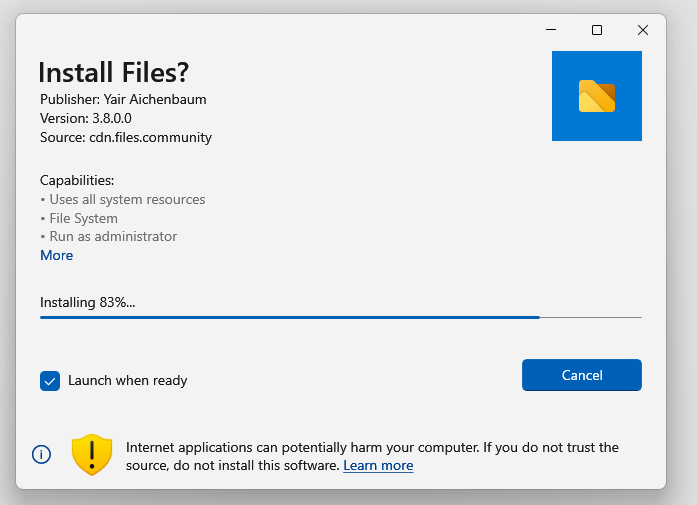Click the Files app logo tile
The width and height of the screenshot is (697, 505).
(x=596, y=96)
